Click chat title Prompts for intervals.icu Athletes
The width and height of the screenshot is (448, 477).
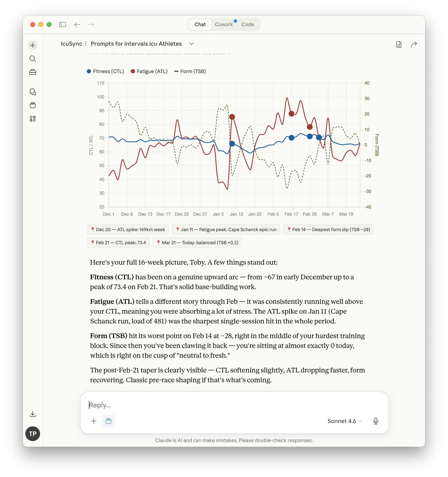[x=136, y=44]
